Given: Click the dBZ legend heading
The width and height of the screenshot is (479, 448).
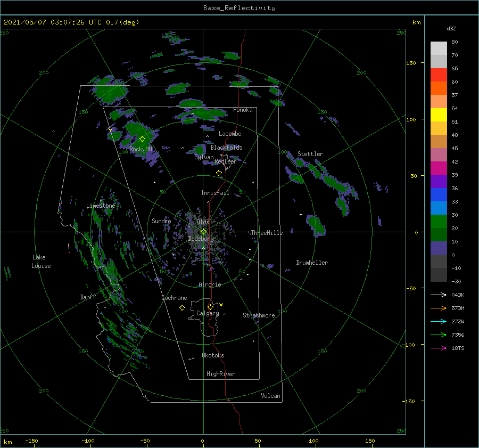Looking at the screenshot, I should tap(451, 28).
